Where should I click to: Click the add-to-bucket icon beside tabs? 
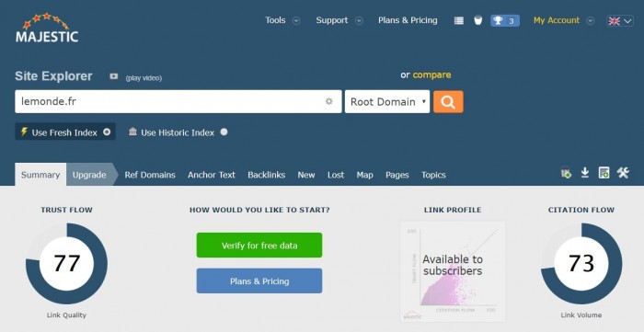pos(566,173)
